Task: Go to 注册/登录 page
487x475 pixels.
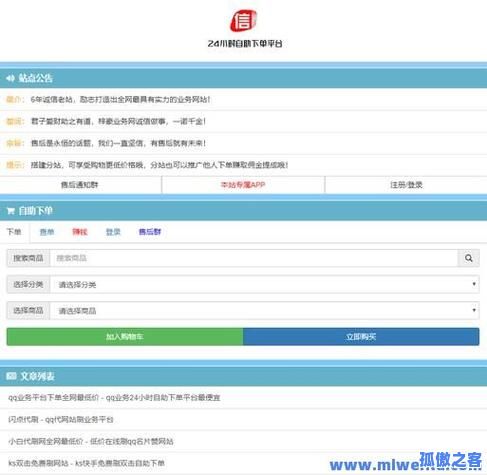Action: [x=406, y=185]
